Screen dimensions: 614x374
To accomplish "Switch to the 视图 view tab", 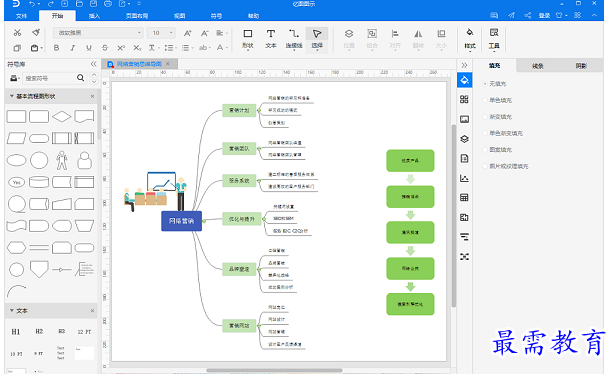I will [x=179, y=16].
